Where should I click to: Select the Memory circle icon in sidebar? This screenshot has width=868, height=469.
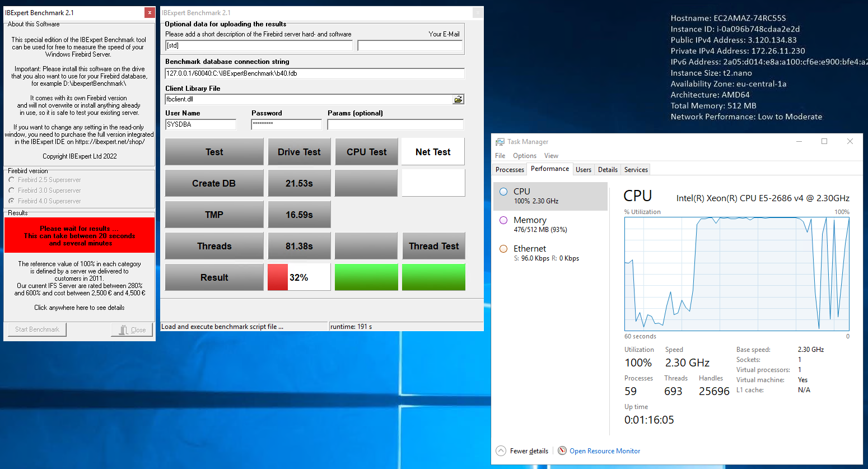[503, 220]
